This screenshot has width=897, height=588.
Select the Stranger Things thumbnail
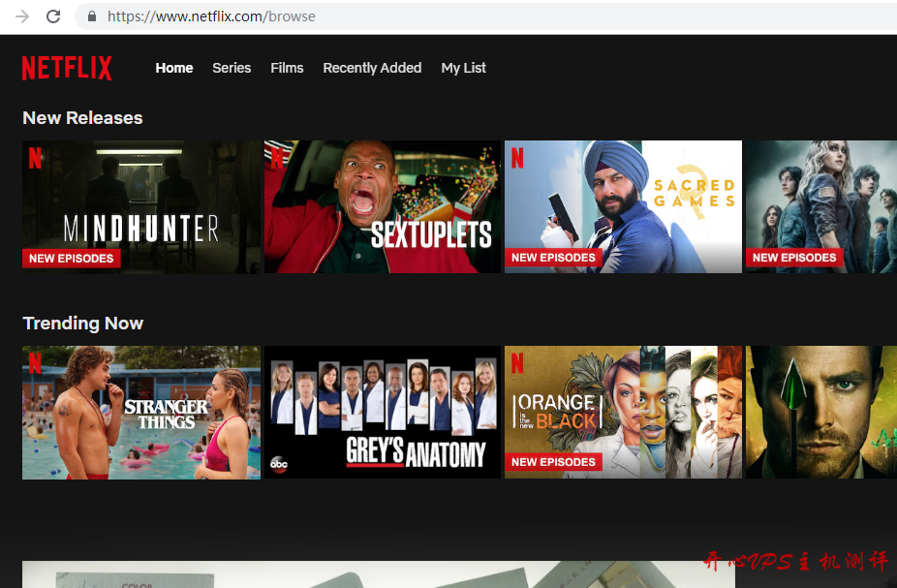tap(141, 413)
